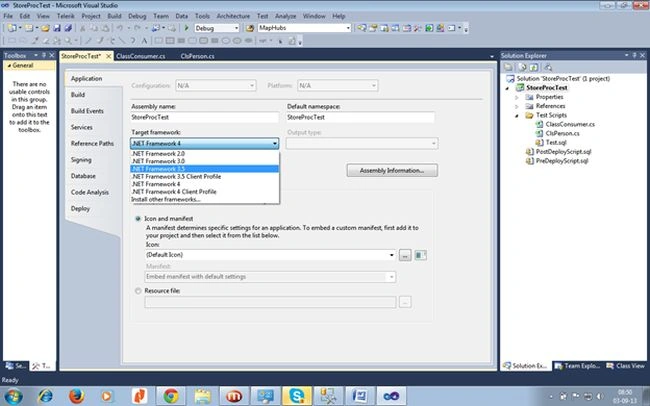Open the Debug configuration dropdown

click(x=217, y=28)
